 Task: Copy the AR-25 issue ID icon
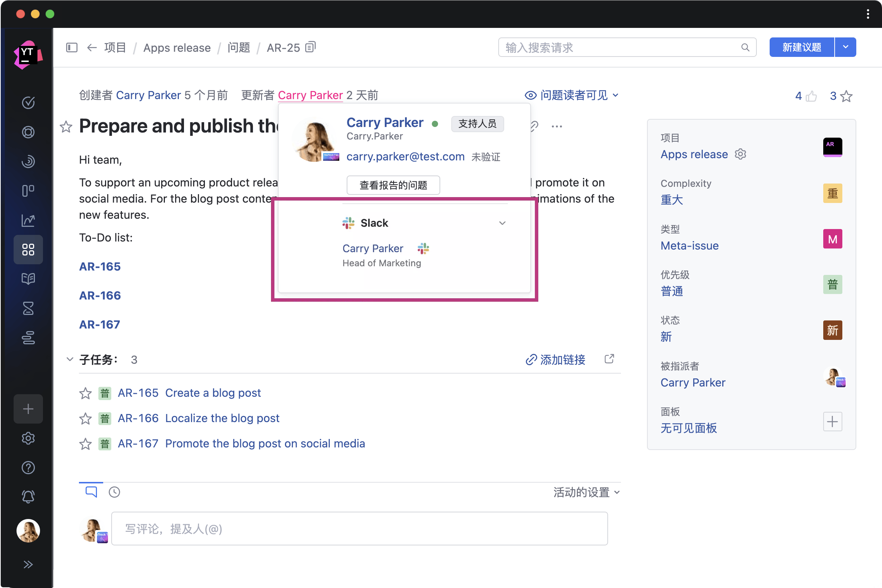tap(311, 47)
